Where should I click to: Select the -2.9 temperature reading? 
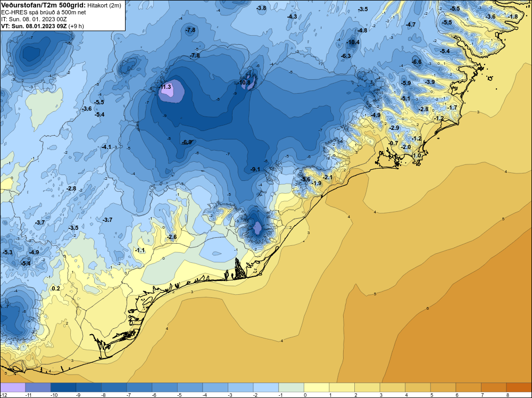click(394, 128)
